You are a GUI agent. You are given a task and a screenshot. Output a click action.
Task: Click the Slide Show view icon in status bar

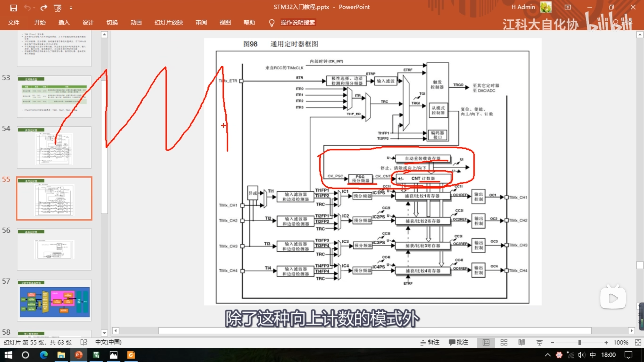(539, 342)
